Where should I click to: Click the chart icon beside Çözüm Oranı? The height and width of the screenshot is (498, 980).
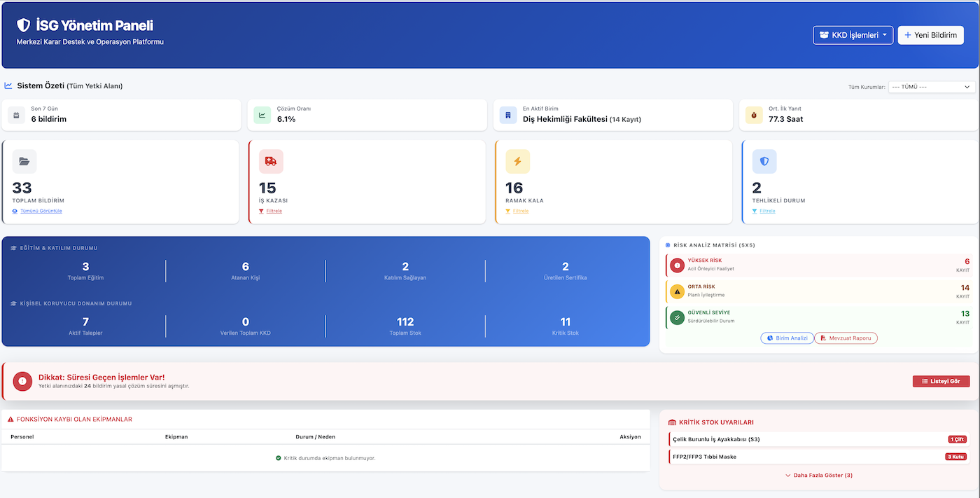coord(262,115)
